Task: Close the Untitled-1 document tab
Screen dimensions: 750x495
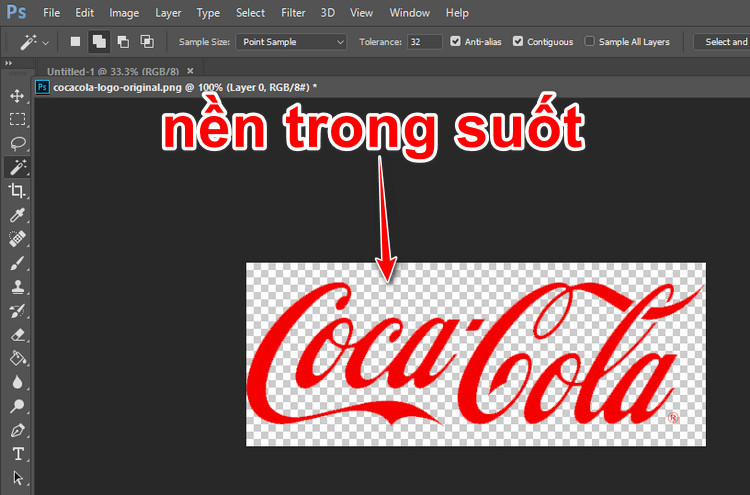Action: 190,71
